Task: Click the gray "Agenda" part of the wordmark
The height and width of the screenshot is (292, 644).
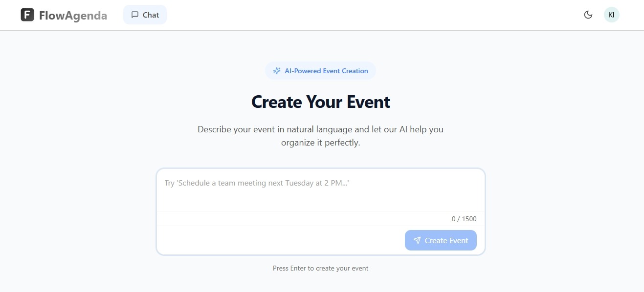Action: [x=89, y=16]
